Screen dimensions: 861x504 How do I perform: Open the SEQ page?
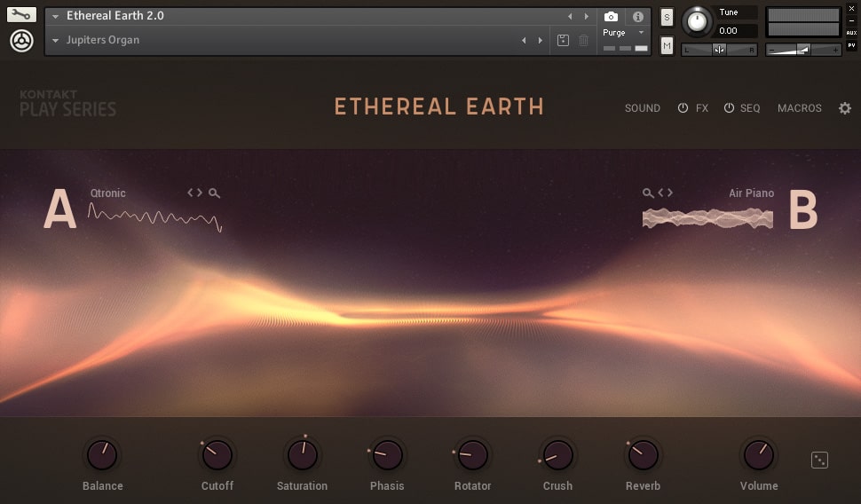click(x=750, y=108)
